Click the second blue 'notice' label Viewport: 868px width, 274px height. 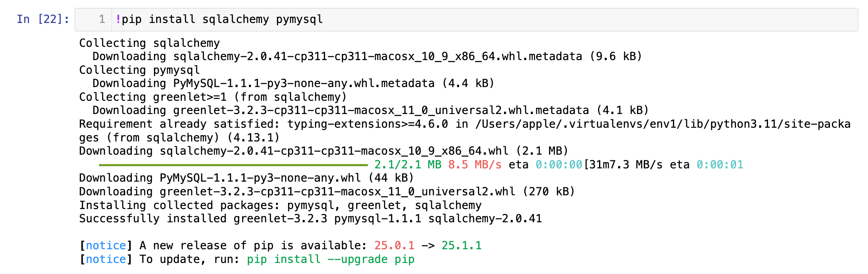(106, 259)
